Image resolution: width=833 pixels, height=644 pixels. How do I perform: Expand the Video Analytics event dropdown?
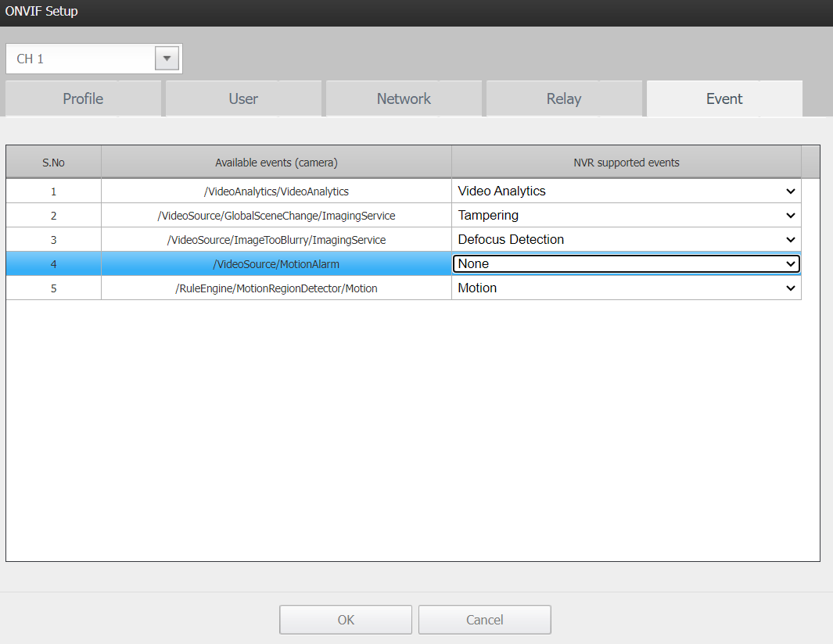pyautogui.click(x=627, y=191)
